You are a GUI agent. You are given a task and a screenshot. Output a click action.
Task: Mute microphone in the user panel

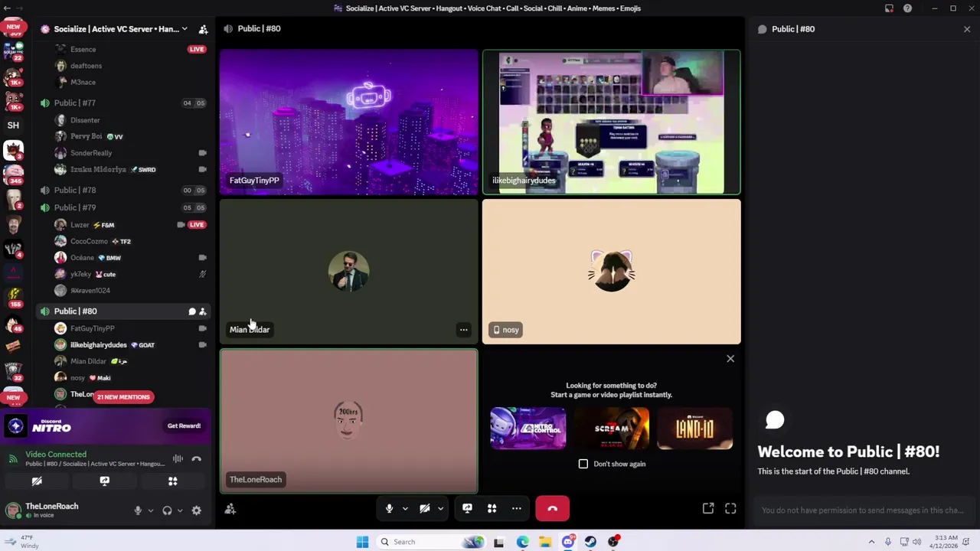[138, 510]
